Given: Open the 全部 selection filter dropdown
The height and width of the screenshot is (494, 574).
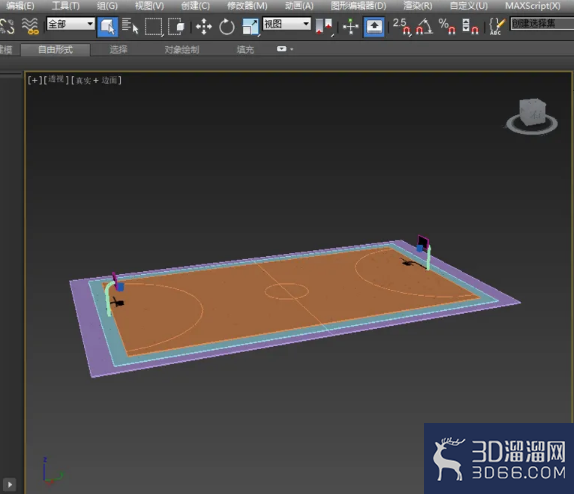Looking at the screenshot, I should point(71,24).
